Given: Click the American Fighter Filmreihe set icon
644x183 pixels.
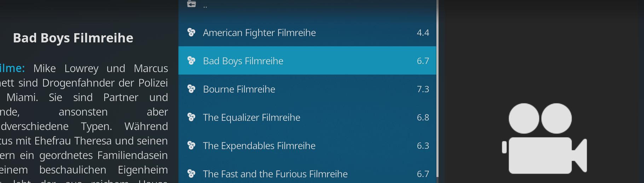Looking at the screenshot, I should tap(191, 33).
